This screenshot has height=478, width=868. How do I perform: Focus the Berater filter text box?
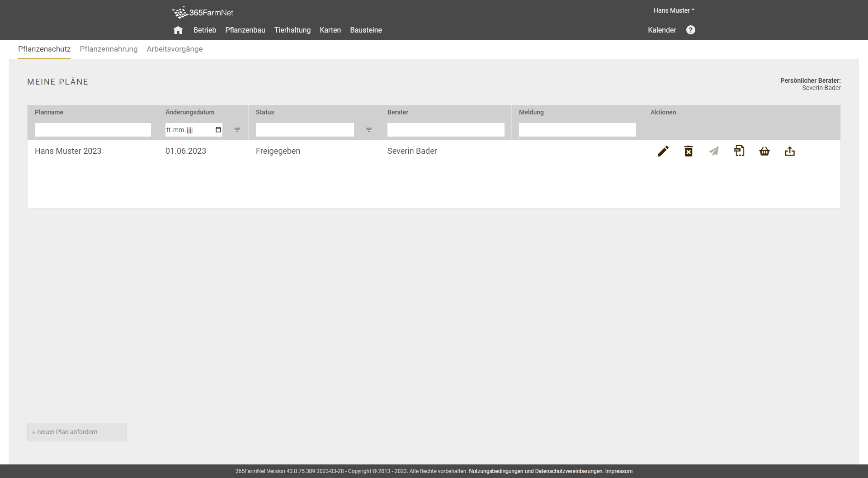tap(446, 130)
